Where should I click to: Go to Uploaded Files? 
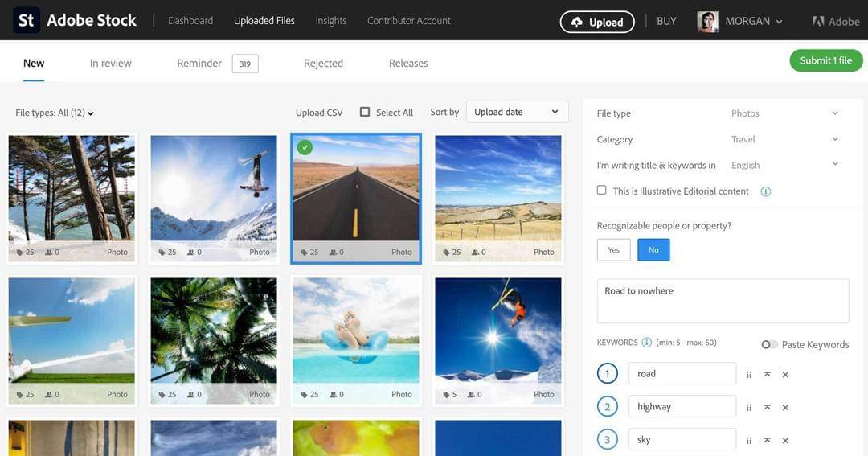tap(264, 20)
